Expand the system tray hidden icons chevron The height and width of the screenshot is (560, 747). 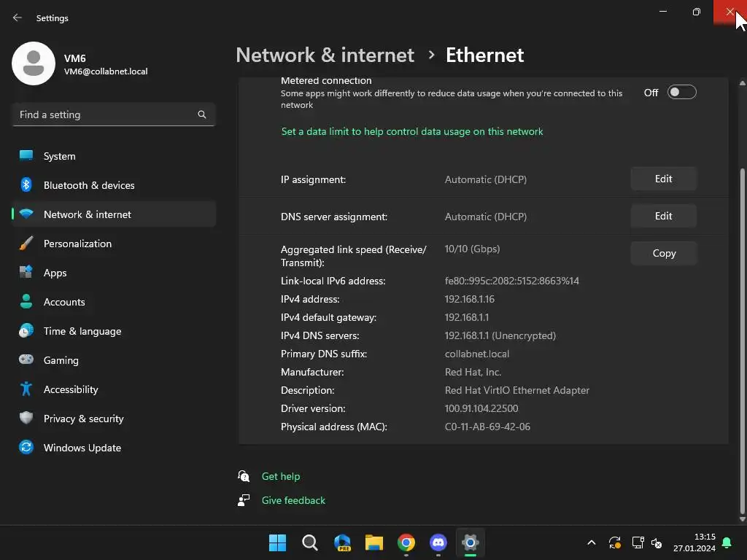[x=592, y=542]
